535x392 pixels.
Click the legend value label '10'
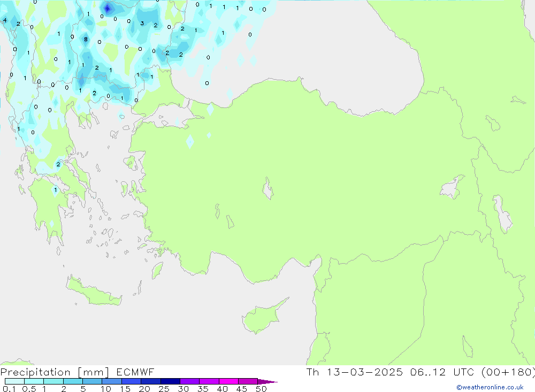pos(106,389)
